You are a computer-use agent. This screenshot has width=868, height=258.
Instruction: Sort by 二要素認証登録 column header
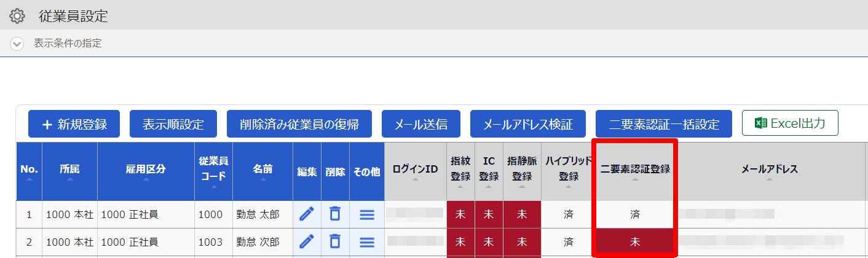pyautogui.click(x=635, y=171)
